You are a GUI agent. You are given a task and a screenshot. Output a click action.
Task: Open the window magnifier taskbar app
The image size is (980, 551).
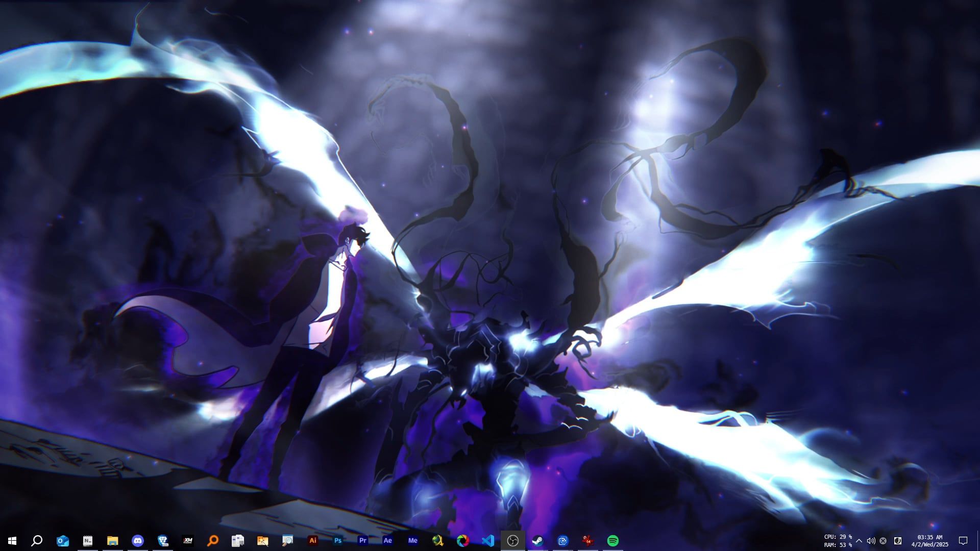287,540
